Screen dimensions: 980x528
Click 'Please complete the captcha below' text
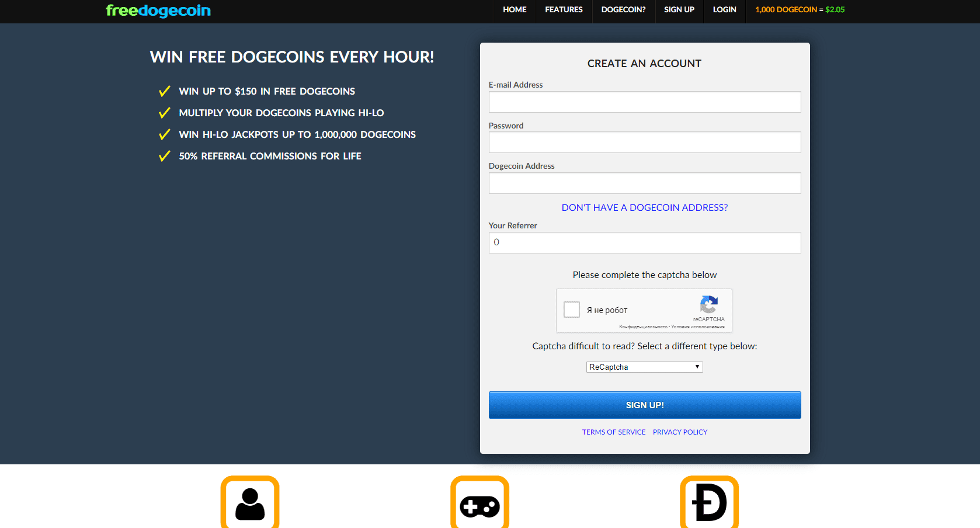645,275
